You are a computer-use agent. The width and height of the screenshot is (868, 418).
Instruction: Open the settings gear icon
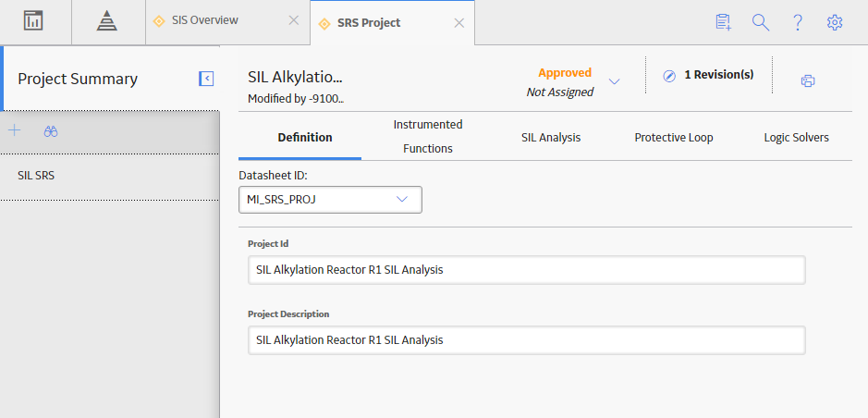pyautogui.click(x=834, y=22)
